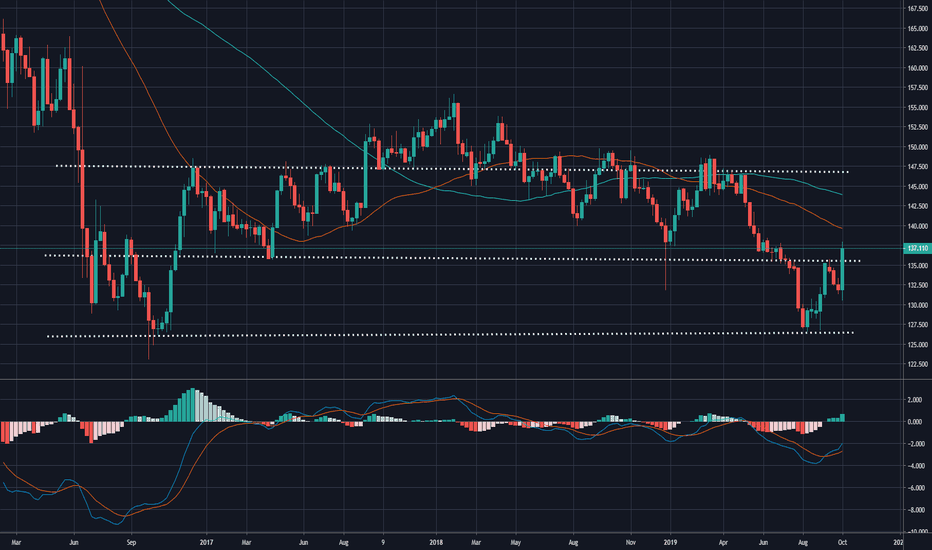Click the Sep label on time axis
The height and width of the screenshot is (550, 932).
coord(131,542)
